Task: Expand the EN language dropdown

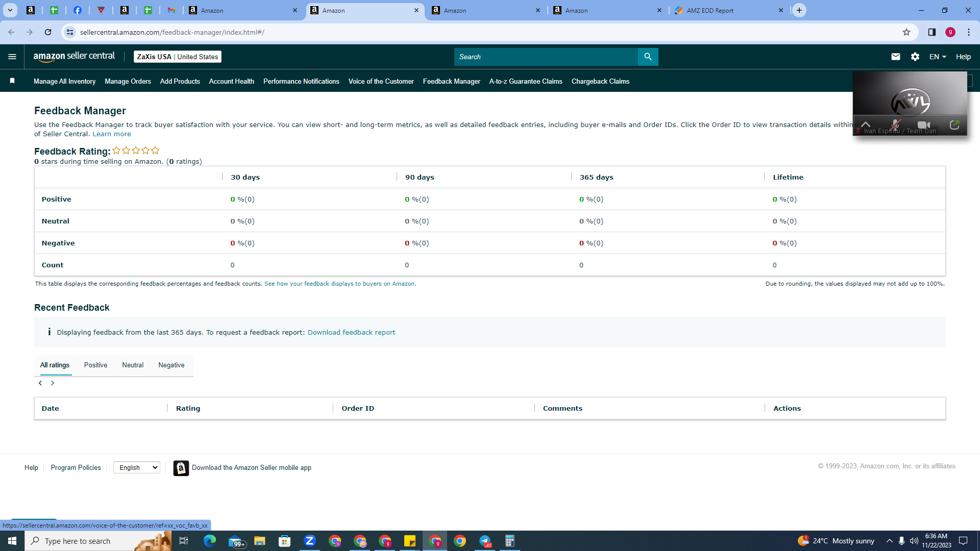Action: tap(938, 57)
